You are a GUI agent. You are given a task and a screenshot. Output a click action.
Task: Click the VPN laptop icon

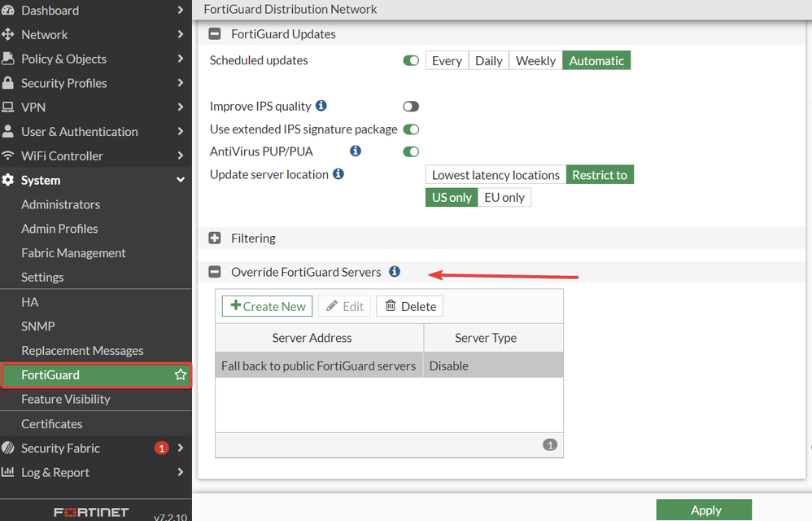pyautogui.click(x=8, y=107)
